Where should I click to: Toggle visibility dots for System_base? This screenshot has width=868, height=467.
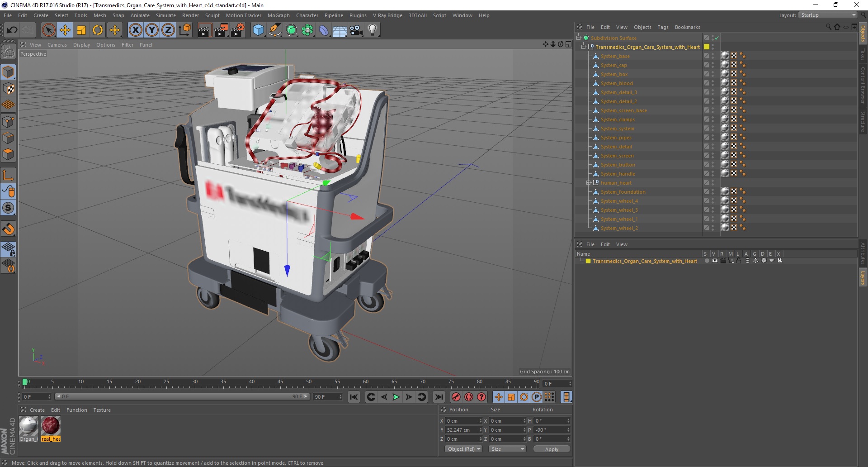(713, 56)
